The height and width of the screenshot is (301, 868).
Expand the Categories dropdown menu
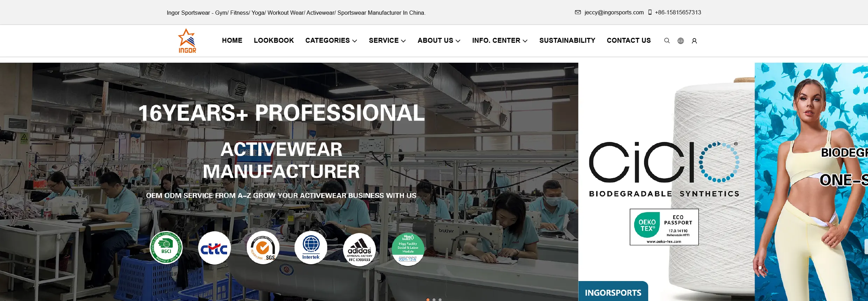(x=331, y=41)
